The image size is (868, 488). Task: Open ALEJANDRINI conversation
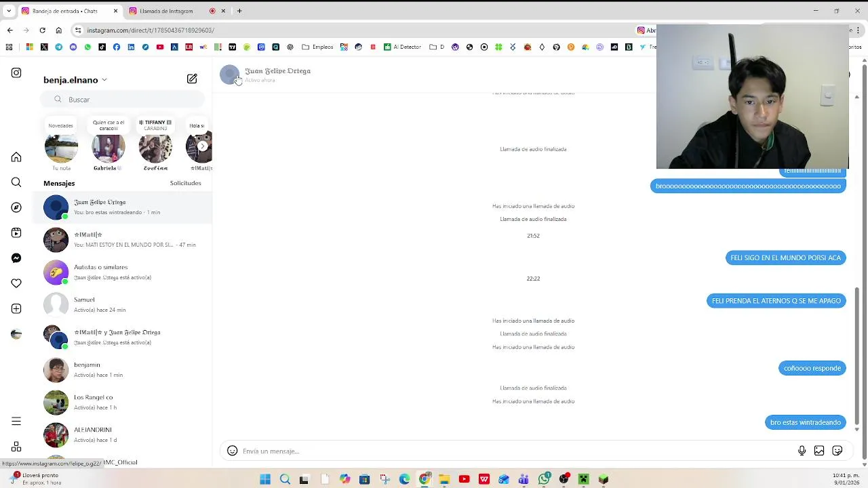tap(123, 434)
